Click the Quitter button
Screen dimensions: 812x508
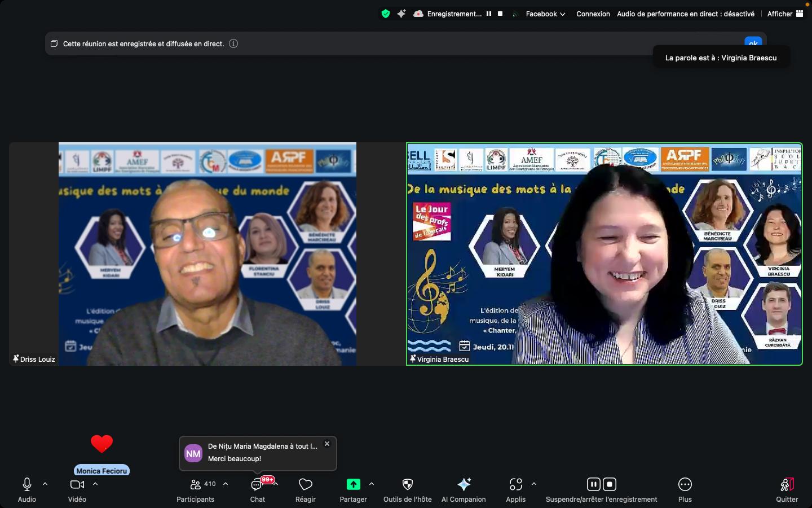pos(787,485)
